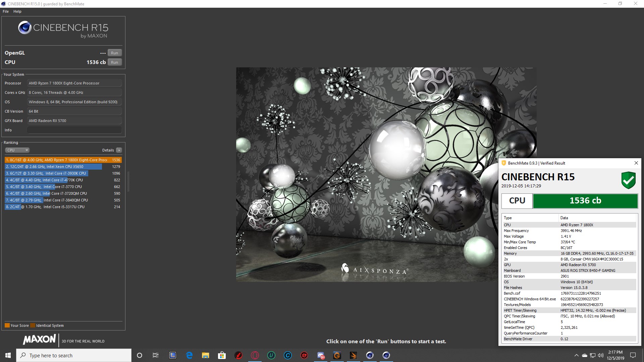Click the taskbar search box
The width and height of the screenshot is (644, 362).
tap(74, 355)
